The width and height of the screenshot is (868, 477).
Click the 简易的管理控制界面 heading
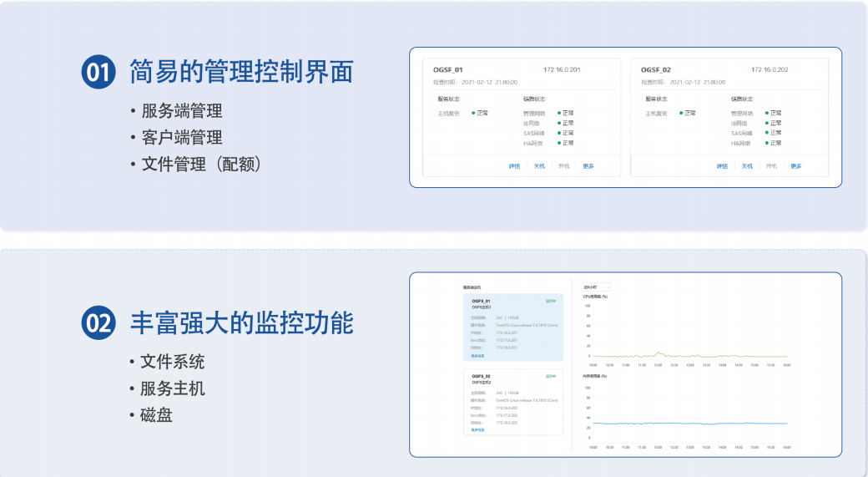click(x=241, y=73)
